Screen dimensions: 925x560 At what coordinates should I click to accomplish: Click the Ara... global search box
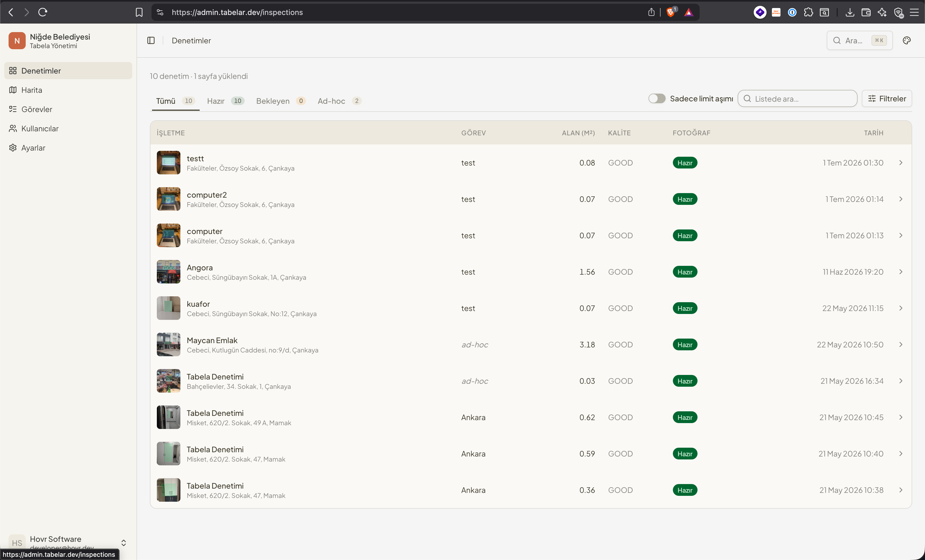pyautogui.click(x=859, y=40)
